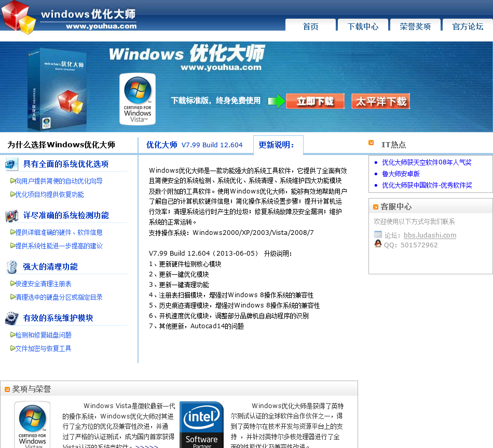Click the line 支持操作系统: Windows2000/XP/2003/Vista/2008/7
Screen dimensions: 493x448
(231, 232)
